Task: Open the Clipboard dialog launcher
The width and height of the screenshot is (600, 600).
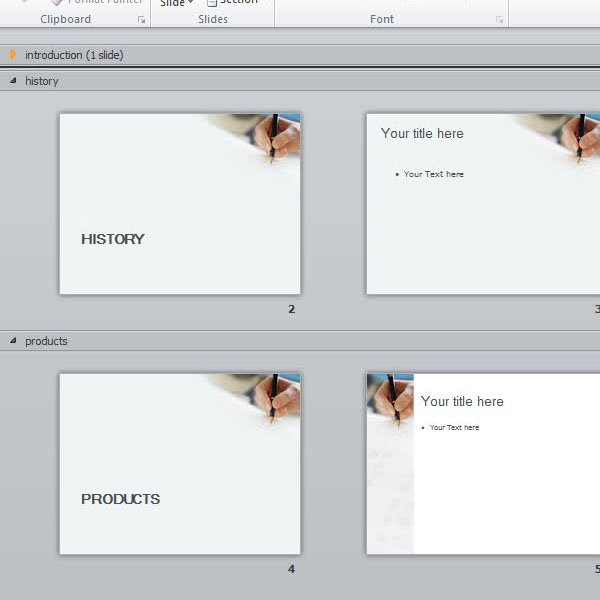Action: 141,20
